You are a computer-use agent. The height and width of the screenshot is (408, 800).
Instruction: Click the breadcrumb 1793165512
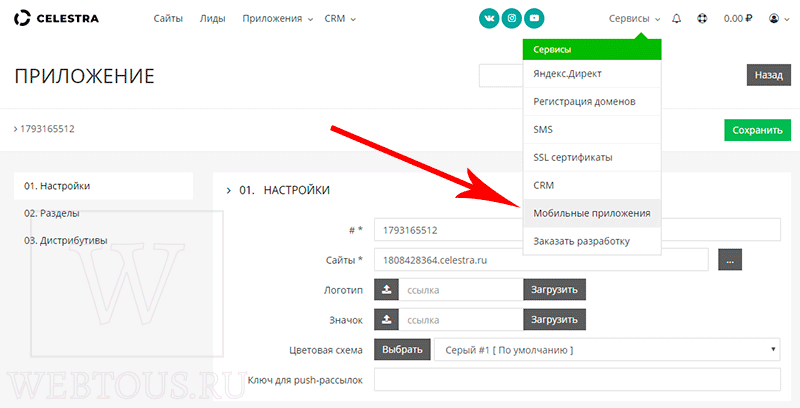tap(47, 129)
